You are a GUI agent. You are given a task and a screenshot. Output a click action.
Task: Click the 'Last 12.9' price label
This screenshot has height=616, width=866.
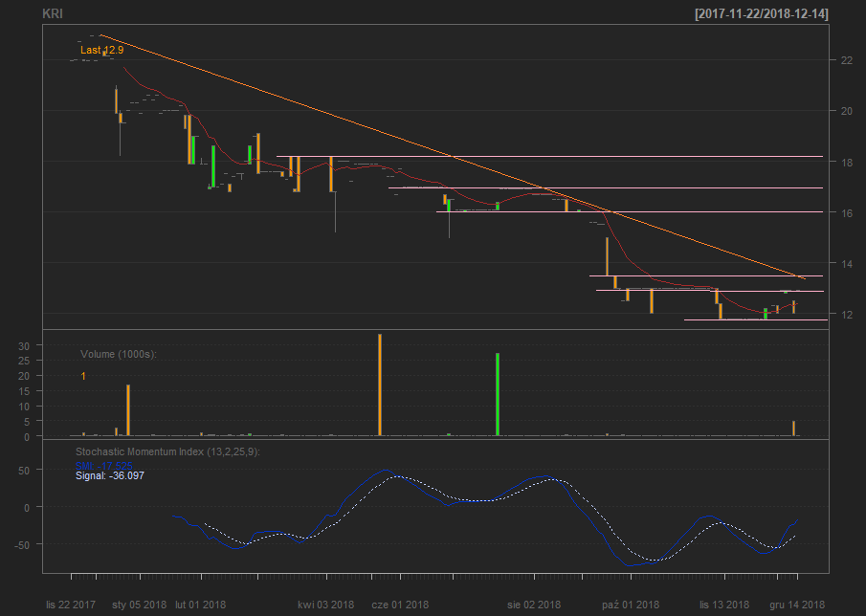click(x=102, y=50)
